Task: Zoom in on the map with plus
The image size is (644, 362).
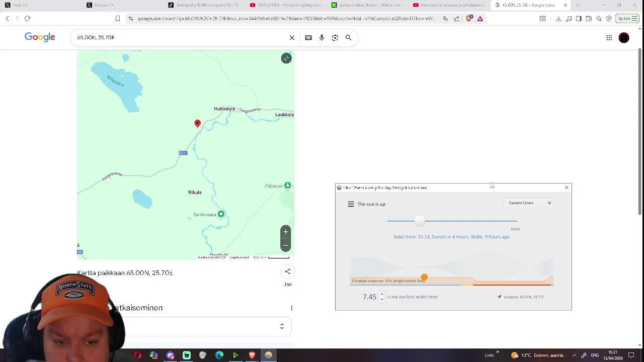Action: (286, 232)
